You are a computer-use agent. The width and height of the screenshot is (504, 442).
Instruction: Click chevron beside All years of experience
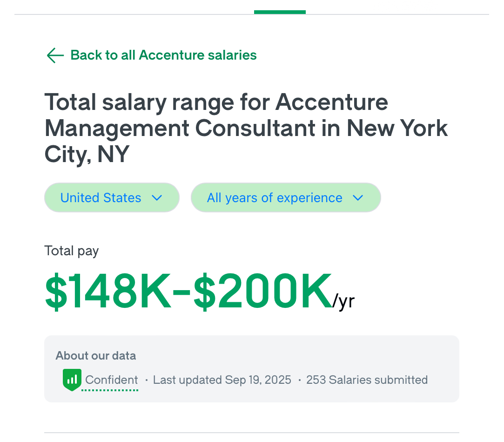[x=358, y=198]
